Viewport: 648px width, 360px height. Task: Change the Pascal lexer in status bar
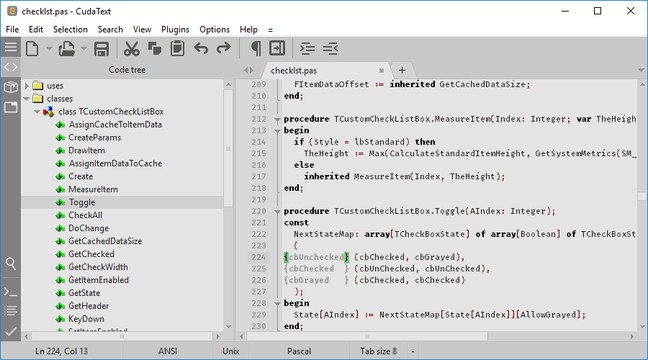coord(299,351)
